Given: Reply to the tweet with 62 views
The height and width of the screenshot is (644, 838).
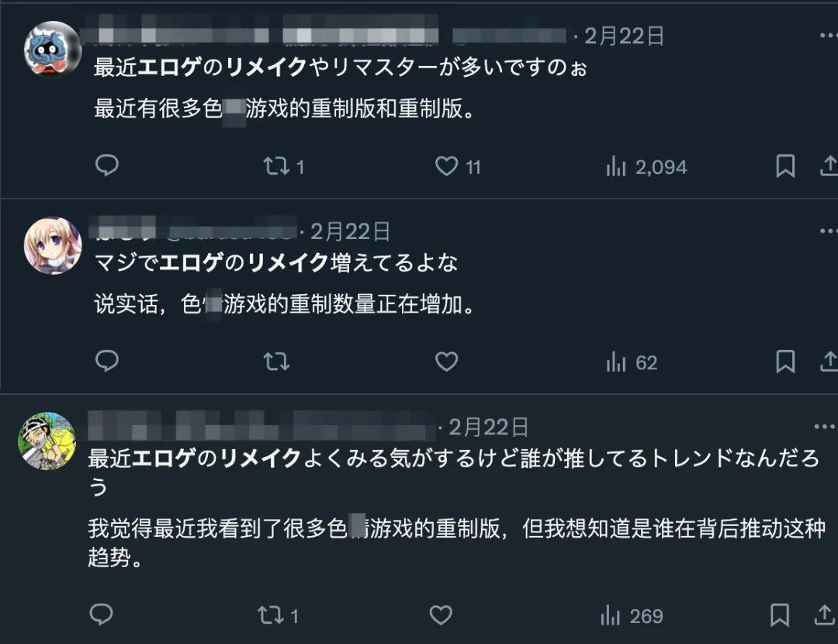Looking at the screenshot, I should (107, 362).
